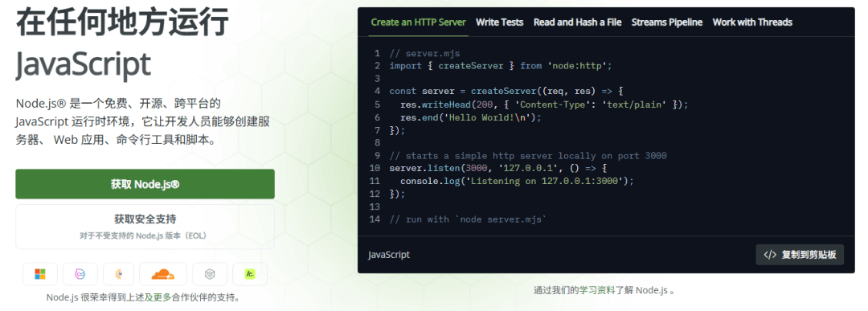The width and height of the screenshot is (868, 311).
Task: Click the JavaScript language label below code
Action: coord(389,255)
